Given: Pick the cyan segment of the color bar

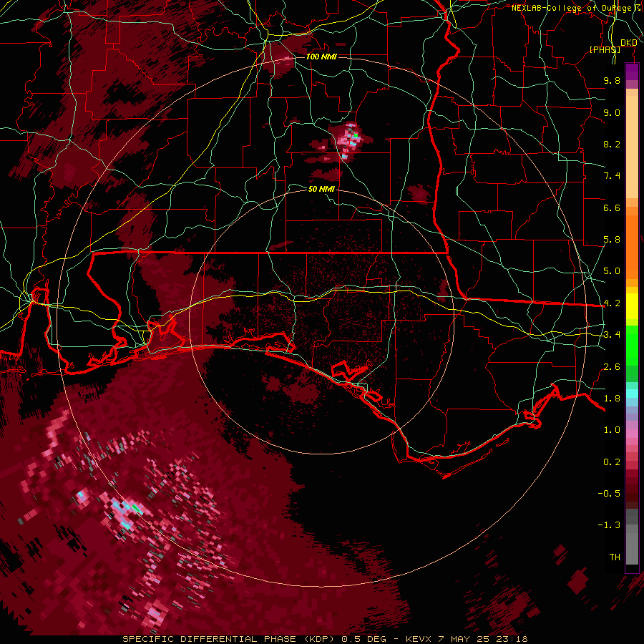Looking at the screenshot, I should pos(632,394).
